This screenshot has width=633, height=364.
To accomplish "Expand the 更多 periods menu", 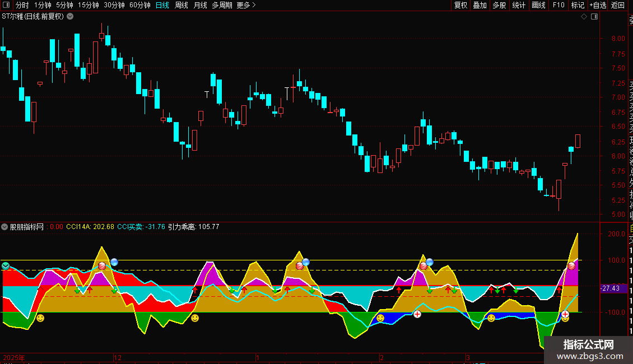I will coord(246,5).
